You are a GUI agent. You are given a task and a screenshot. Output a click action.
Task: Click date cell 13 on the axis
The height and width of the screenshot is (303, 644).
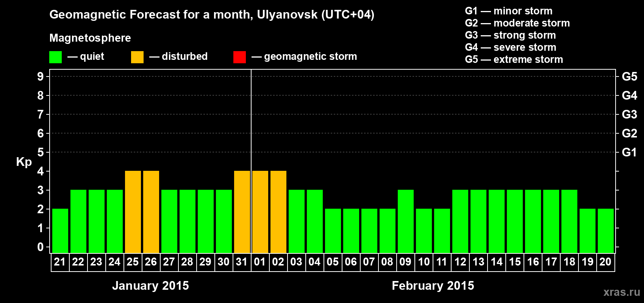click(478, 262)
